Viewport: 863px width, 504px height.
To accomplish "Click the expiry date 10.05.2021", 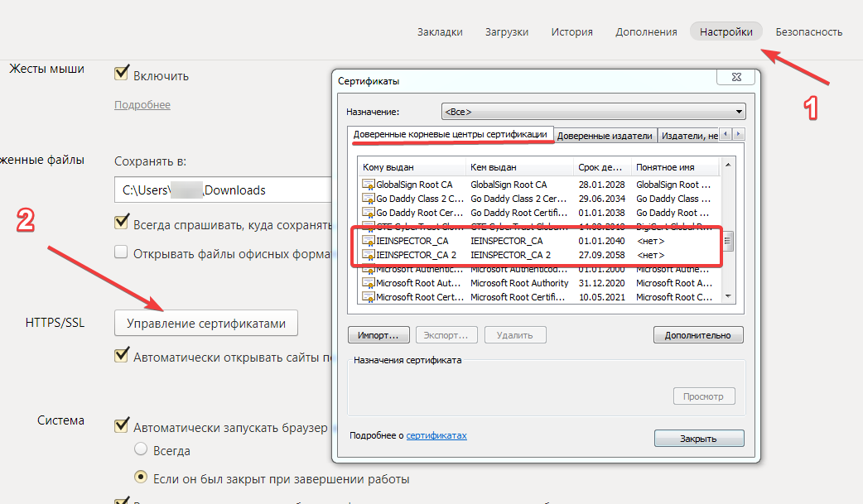I will click(601, 297).
